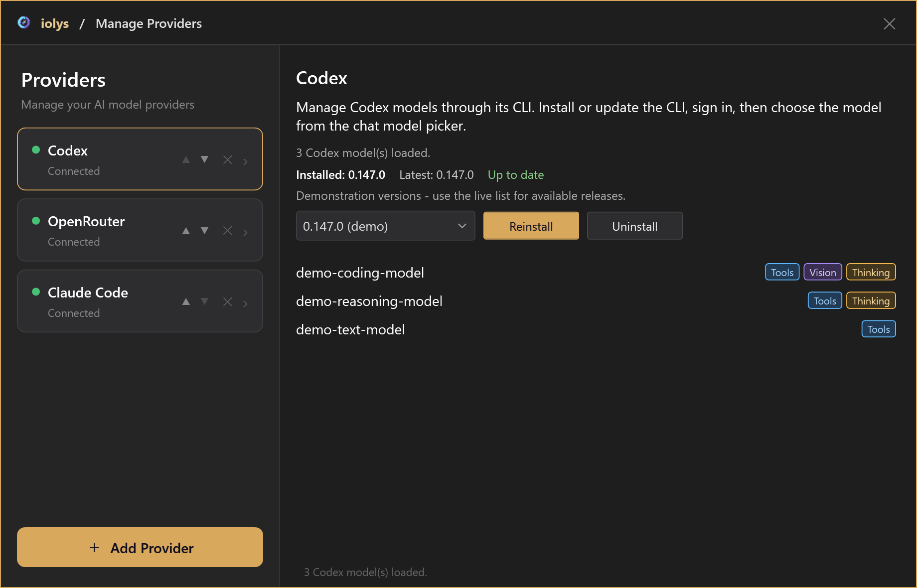The image size is (917, 588).
Task: Click Claude Code green status dot
Action: coord(36,292)
